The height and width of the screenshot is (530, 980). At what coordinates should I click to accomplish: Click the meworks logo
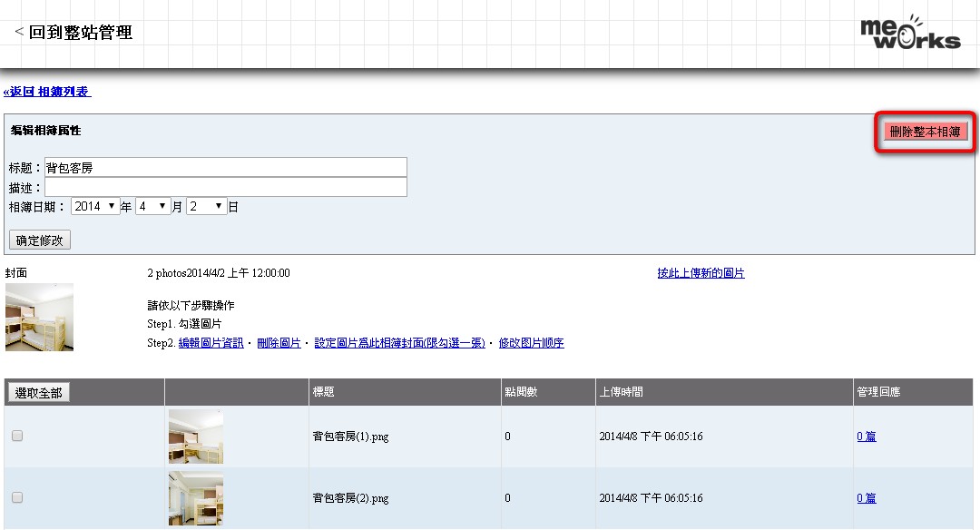click(909, 33)
